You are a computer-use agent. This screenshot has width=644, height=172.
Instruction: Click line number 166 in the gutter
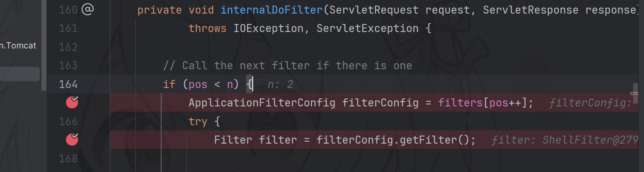point(68,121)
